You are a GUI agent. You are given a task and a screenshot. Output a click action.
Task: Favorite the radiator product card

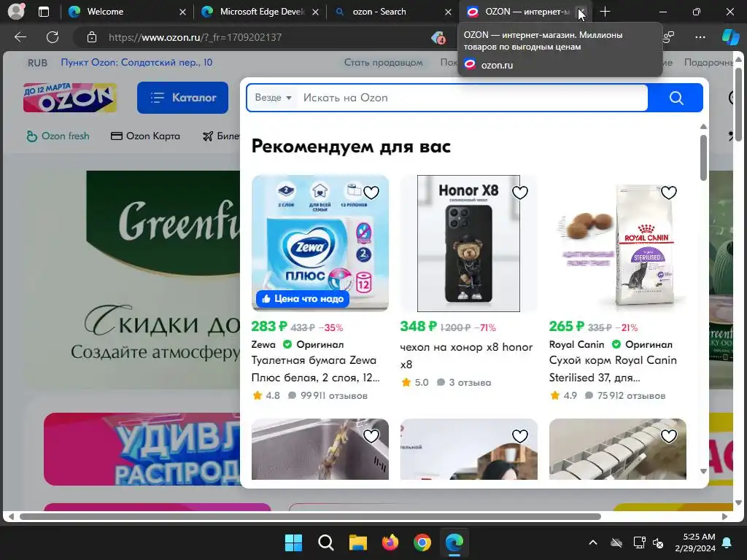click(x=669, y=436)
